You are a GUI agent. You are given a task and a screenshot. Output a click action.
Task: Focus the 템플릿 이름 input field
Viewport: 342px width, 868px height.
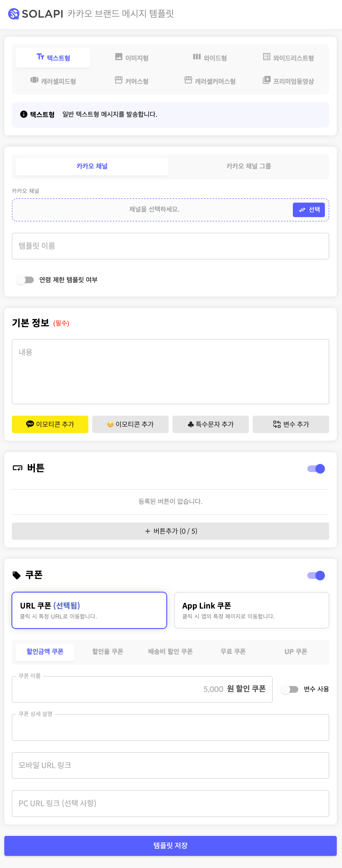(x=171, y=246)
